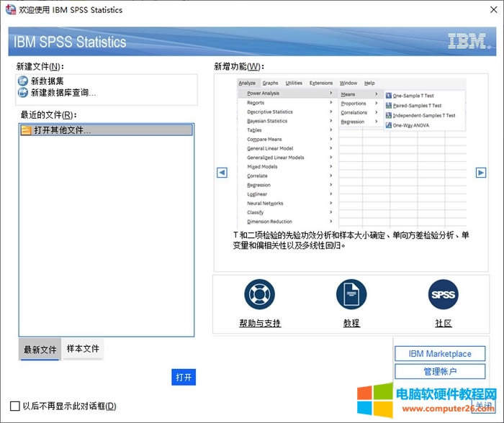
Task: Open the Tutorials document icon
Action: (x=351, y=294)
